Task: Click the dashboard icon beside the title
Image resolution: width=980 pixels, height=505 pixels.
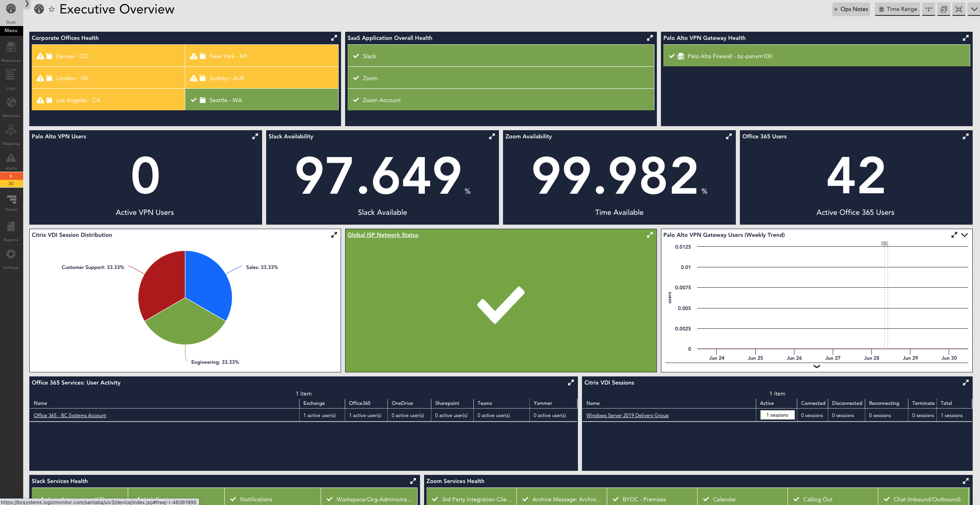Action: point(39,9)
